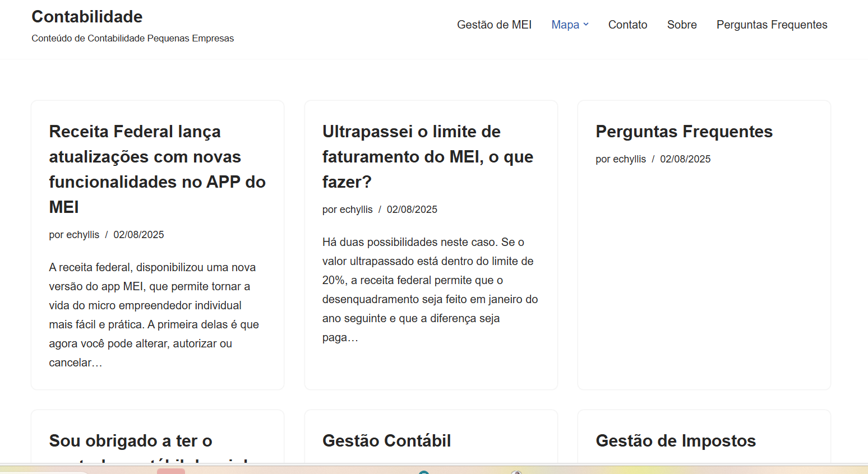This screenshot has width=868, height=474.
Task: Expand the Mapa submenu chevron
Action: coord(586,25)
